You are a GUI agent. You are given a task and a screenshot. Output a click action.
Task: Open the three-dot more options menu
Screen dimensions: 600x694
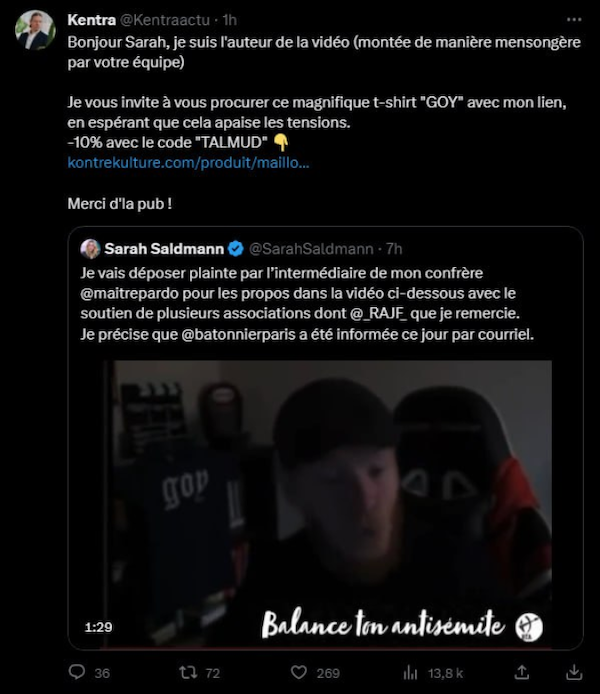point(574,19)
